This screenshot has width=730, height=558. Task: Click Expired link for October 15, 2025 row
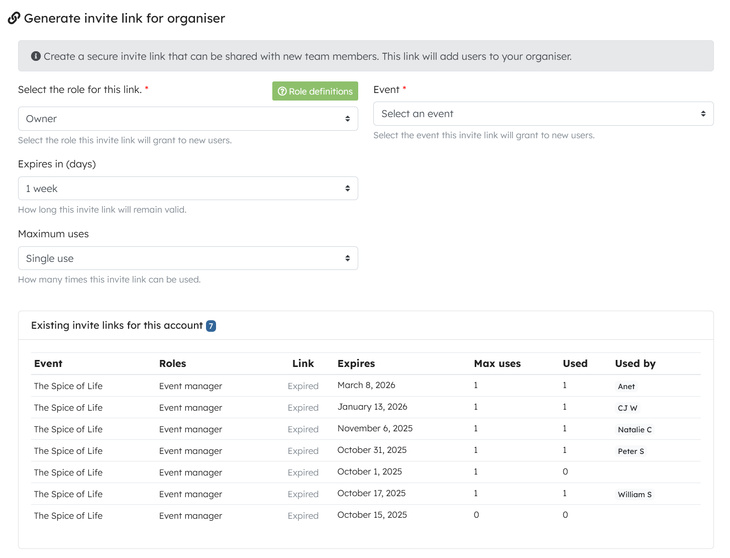click(x=303, y=516)
